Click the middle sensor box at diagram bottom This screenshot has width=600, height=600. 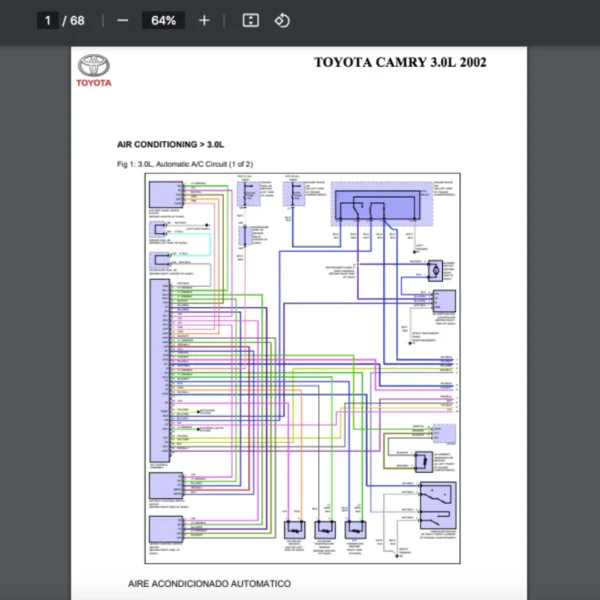click(x=326, y=530)
